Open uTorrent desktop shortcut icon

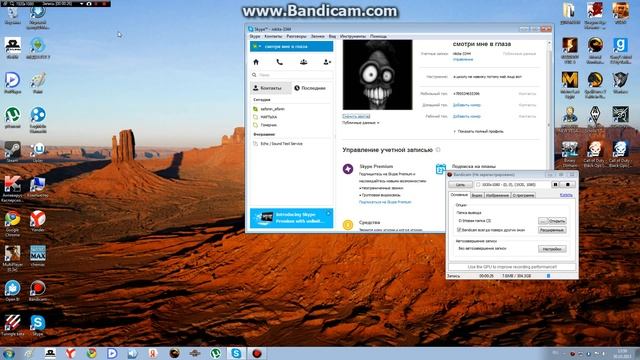[12, 115]
